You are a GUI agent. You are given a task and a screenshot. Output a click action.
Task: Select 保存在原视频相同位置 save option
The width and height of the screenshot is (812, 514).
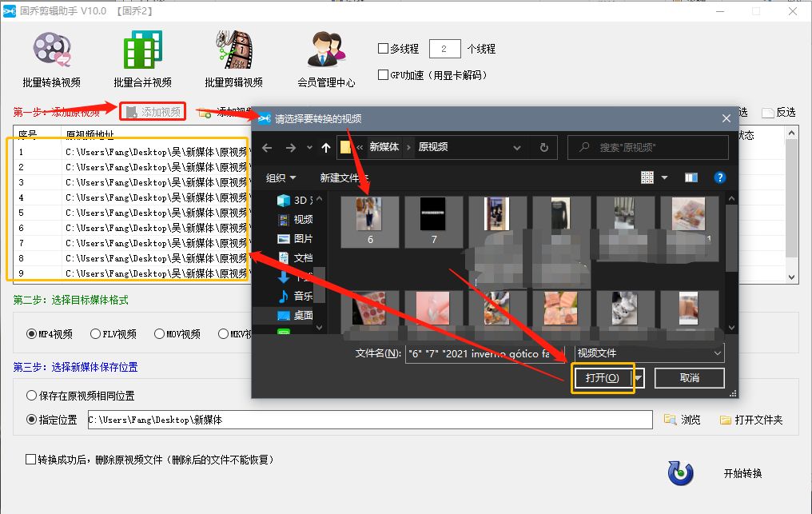click(x=80, y=396)
